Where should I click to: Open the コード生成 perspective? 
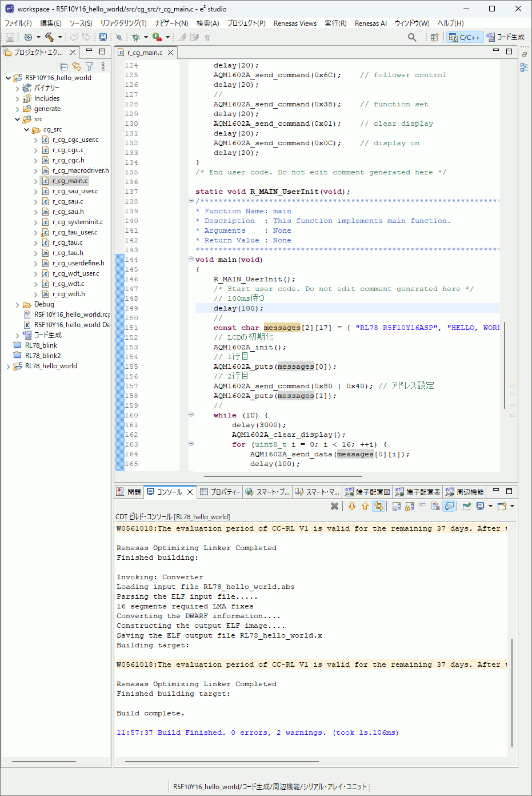click(x=506, y=37)
